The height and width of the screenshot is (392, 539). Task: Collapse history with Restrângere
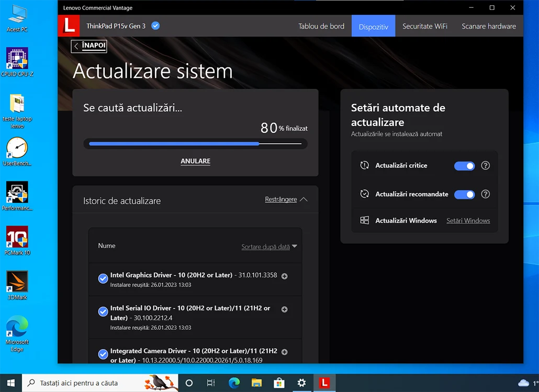coord(286,200)
